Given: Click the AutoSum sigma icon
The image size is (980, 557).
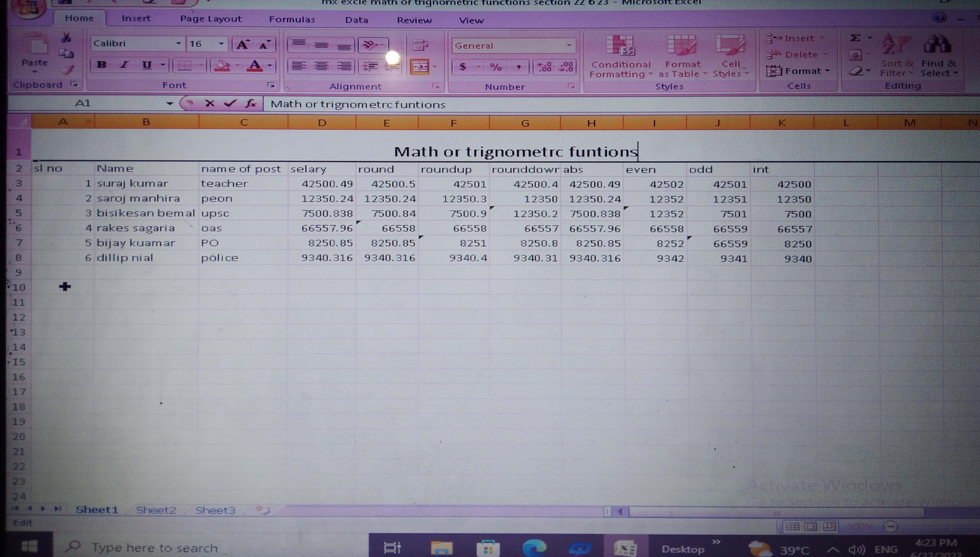Looking at the screenshot, I should click(x=856, y=38).
